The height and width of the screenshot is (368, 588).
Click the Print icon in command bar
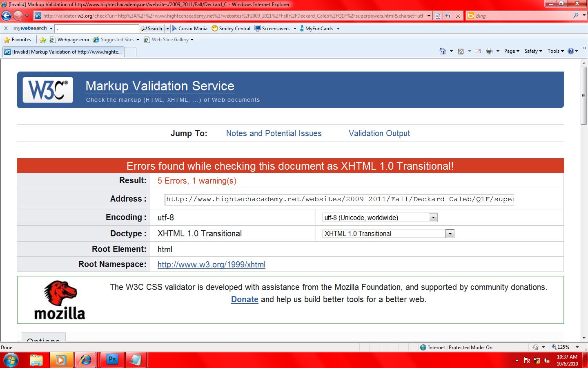coord(489,51)
